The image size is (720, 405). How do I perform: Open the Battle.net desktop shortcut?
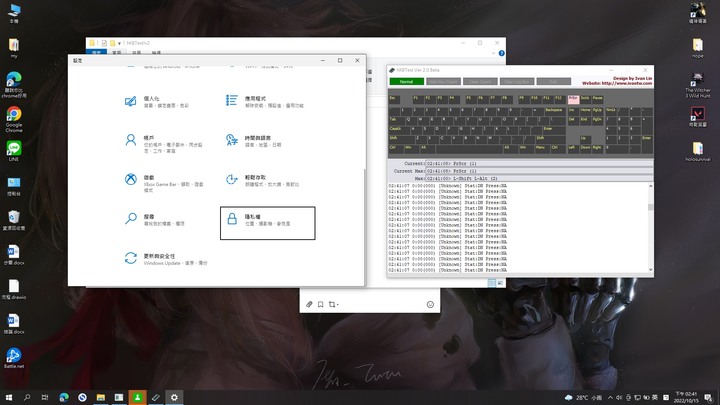click(14, 358)
